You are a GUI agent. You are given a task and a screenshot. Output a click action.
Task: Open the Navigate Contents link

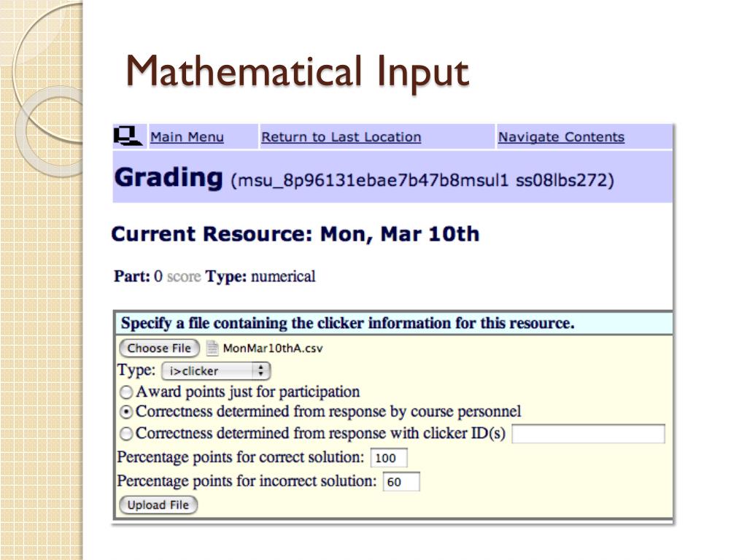[561, 137]
